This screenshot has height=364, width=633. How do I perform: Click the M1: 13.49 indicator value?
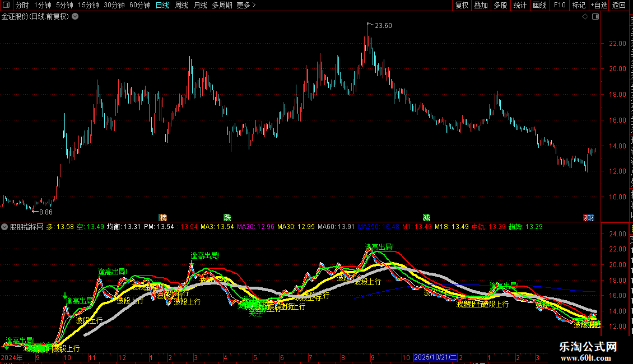click(417, 227)
